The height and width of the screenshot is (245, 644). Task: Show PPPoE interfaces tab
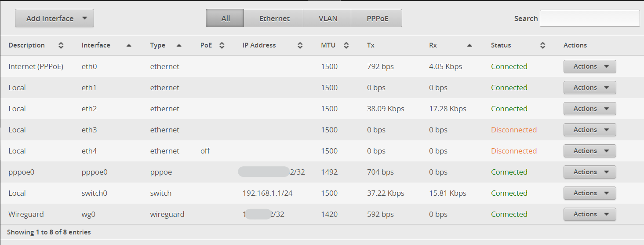(377, 18)
